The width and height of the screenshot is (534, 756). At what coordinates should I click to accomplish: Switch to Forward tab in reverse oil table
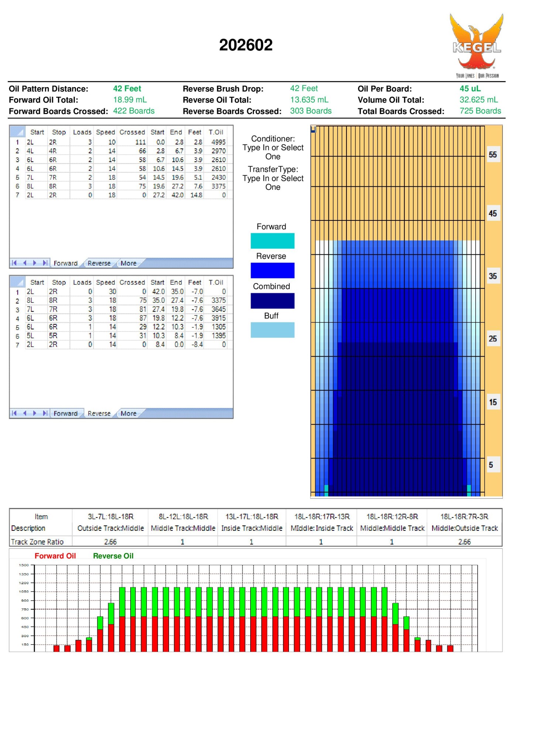pyautogui.click(x=65, y=413)
